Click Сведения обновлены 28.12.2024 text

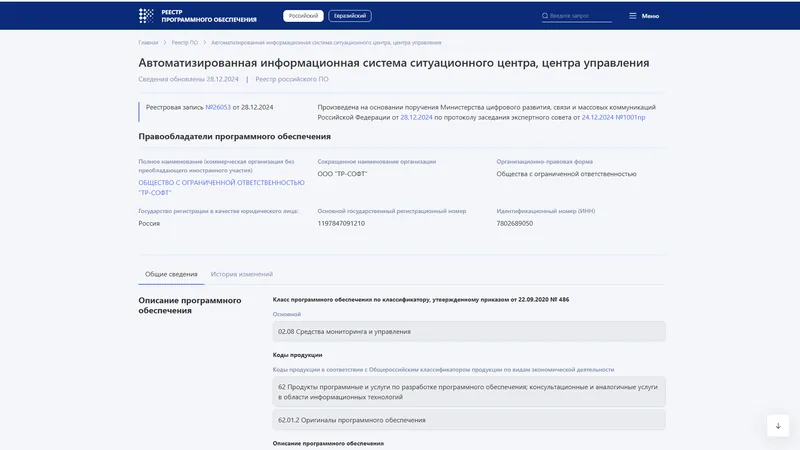pos(188,79)
